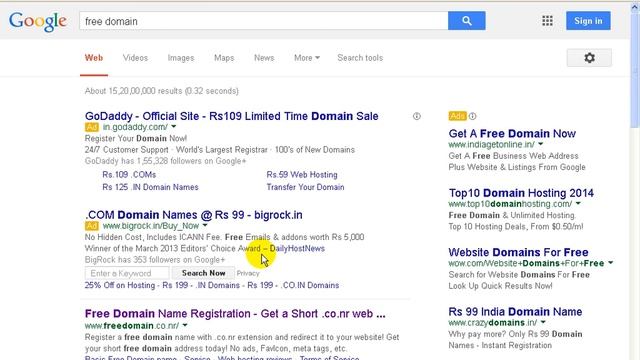Select the Web tab

coord(94,58)
